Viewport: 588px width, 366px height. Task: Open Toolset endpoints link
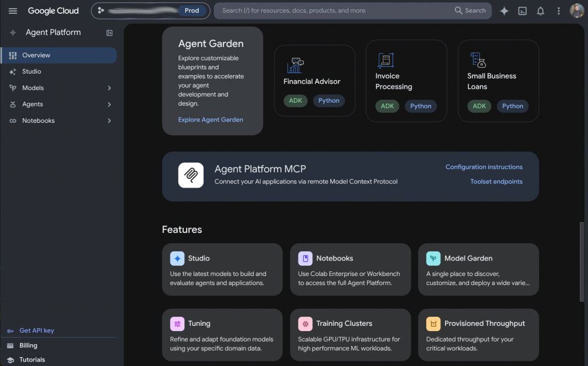[x=496, y=181]
